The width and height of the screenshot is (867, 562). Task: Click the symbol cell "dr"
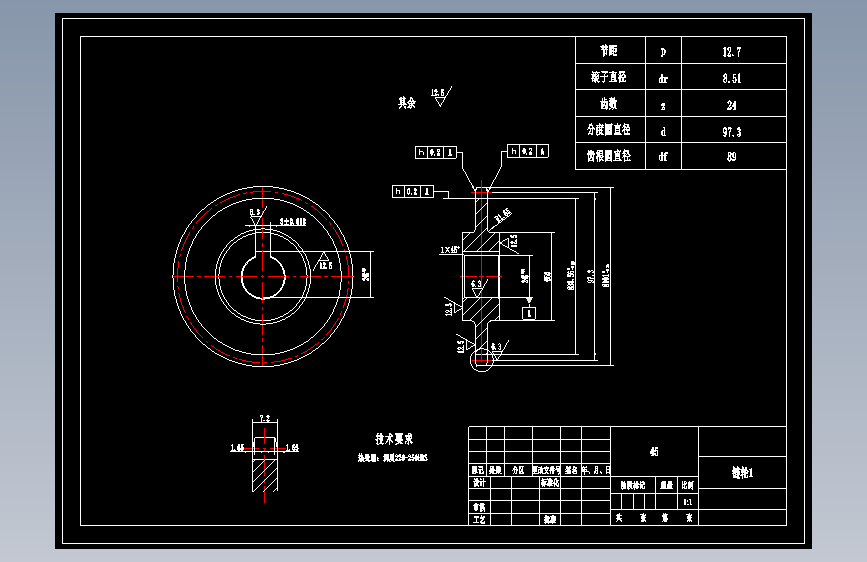point(663,79)
